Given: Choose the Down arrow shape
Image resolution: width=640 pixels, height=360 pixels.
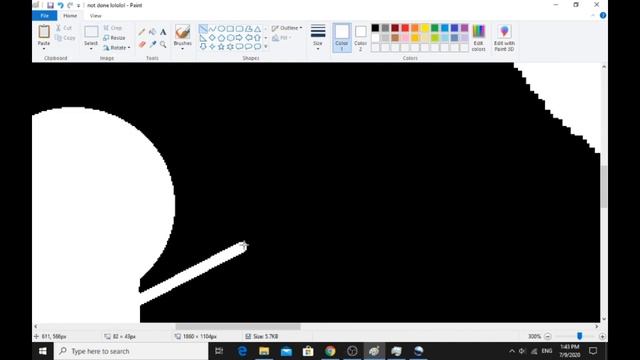Looking at the screenshot, I should pos(203,47).
